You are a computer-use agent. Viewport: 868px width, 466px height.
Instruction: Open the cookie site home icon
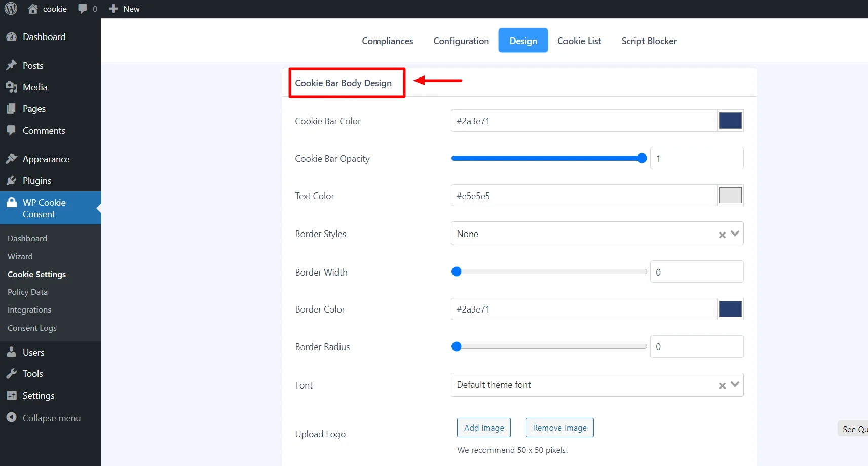33,9
